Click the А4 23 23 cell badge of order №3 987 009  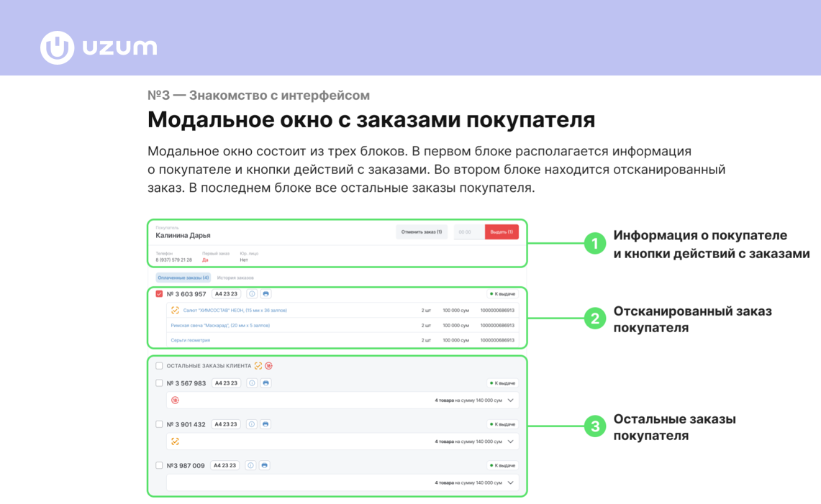click(x=224, y=465)
